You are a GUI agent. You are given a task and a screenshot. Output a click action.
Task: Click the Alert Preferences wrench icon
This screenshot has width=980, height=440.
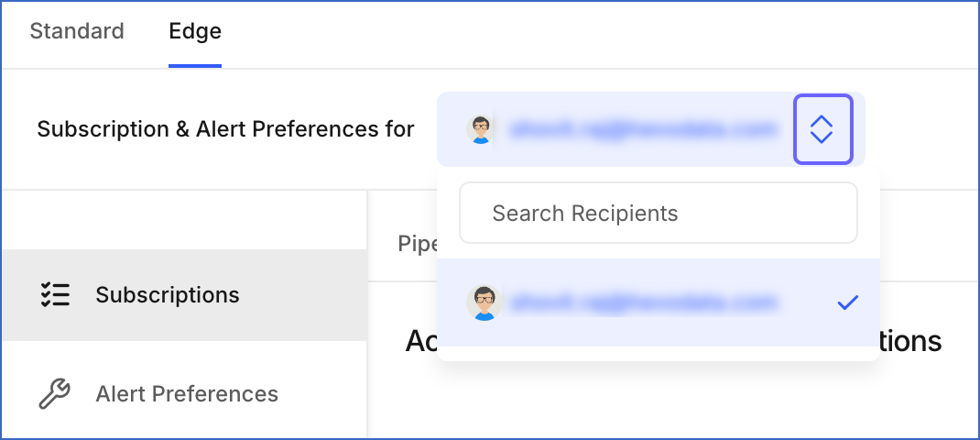click(55, 393)
